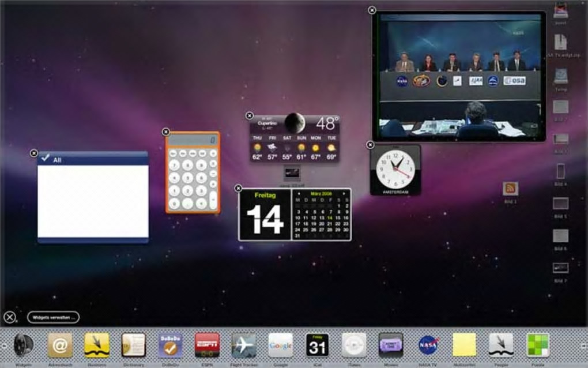Click the moon icon in the weather widget
Viewport: 588px width, 368px height.
(295, 123)
